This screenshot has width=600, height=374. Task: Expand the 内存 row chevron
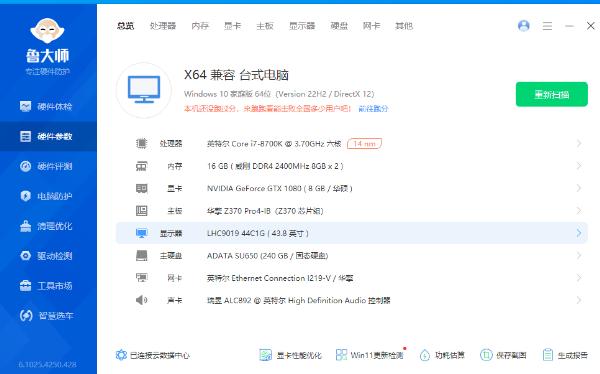point(579,166)
